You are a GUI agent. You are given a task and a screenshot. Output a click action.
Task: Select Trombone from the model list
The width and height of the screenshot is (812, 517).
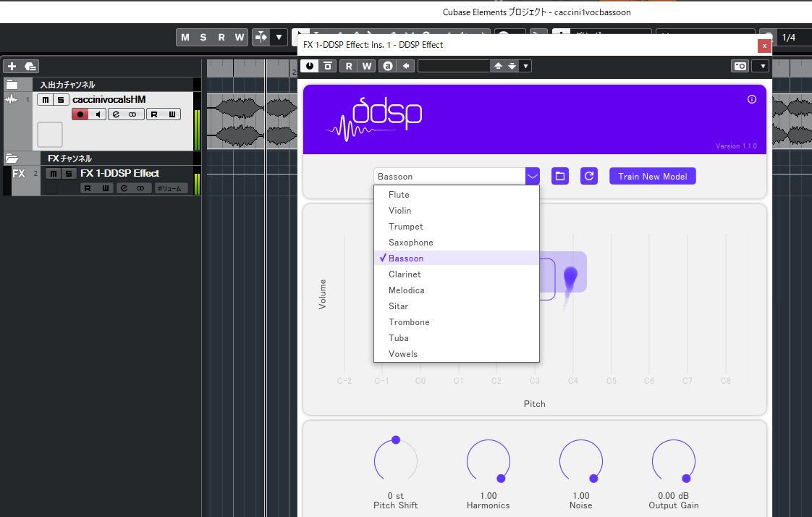pyautogui.click(x=409, y=321)
